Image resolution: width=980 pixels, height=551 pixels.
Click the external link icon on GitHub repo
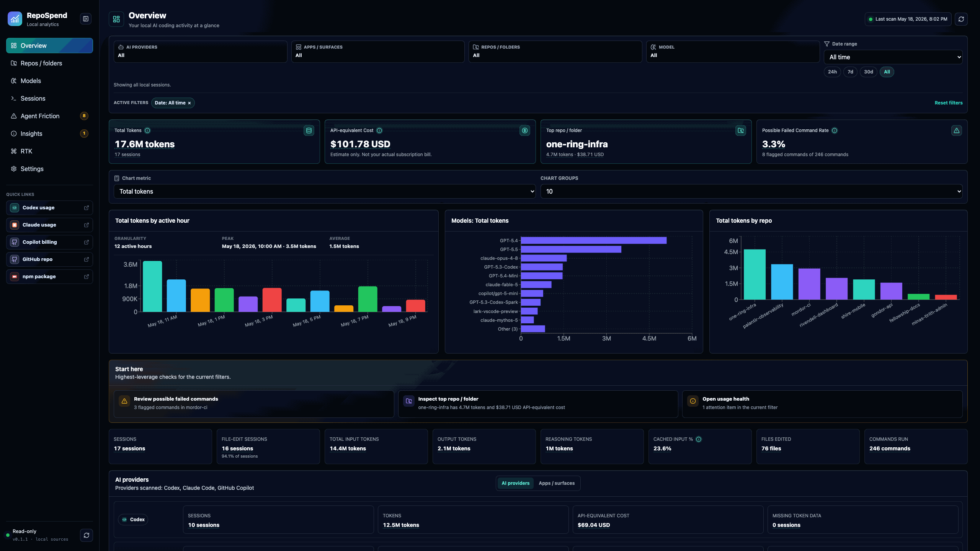[87, 259]
